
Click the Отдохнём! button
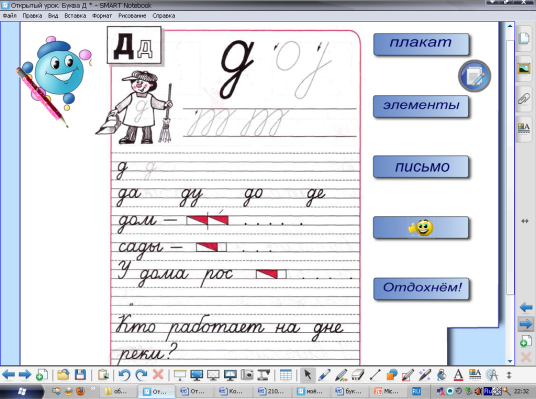[421, 289]
